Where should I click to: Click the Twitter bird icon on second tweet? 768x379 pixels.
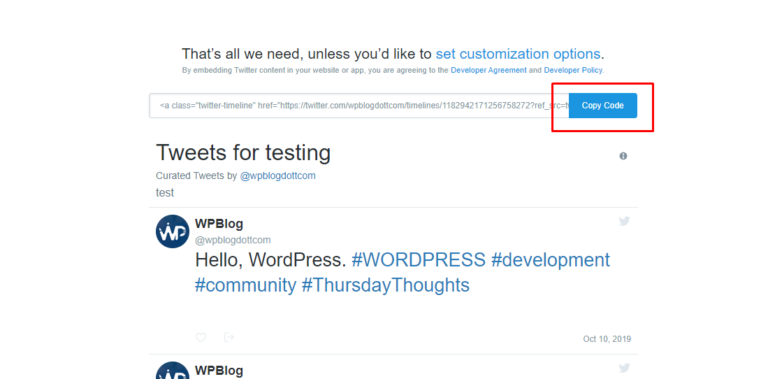click(624, 368)
